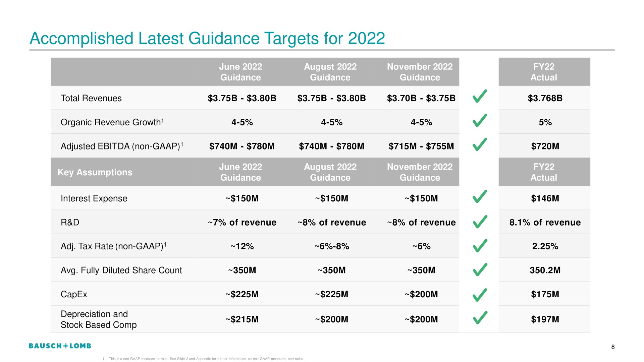Click the 350.2M actual share count value
This screenshot has width=644, height=362.
(545, 270)
